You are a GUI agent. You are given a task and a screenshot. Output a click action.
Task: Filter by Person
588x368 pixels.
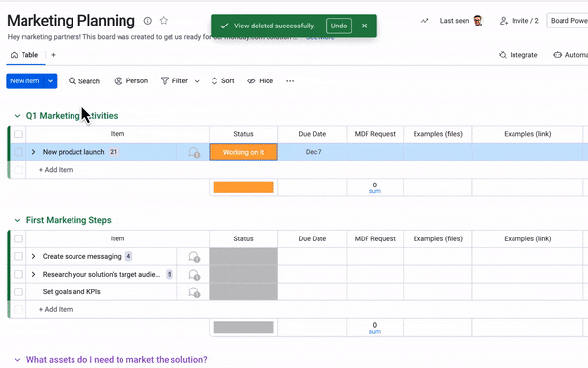(x=131, y=81)
